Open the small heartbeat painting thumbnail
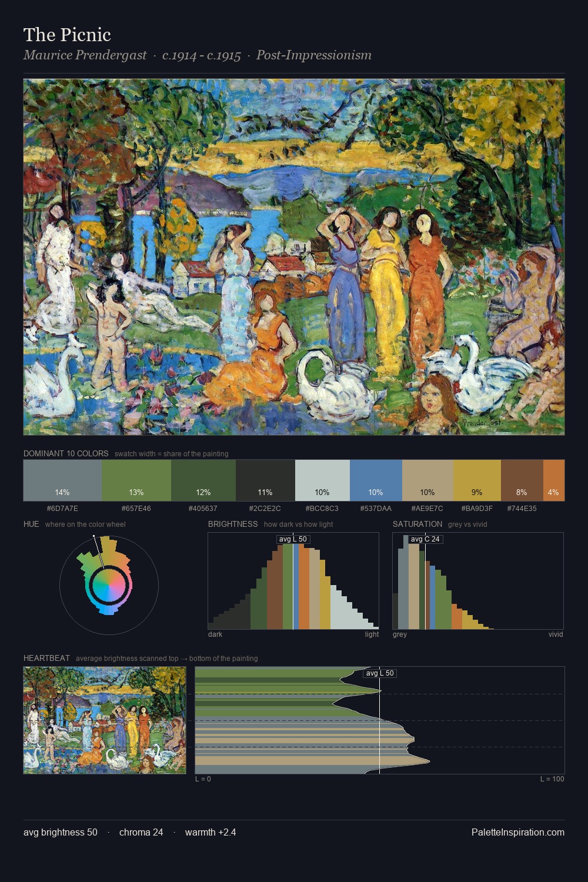Image resolution: width=588 pixels, height=882 pixels. (x=105, y=720)
